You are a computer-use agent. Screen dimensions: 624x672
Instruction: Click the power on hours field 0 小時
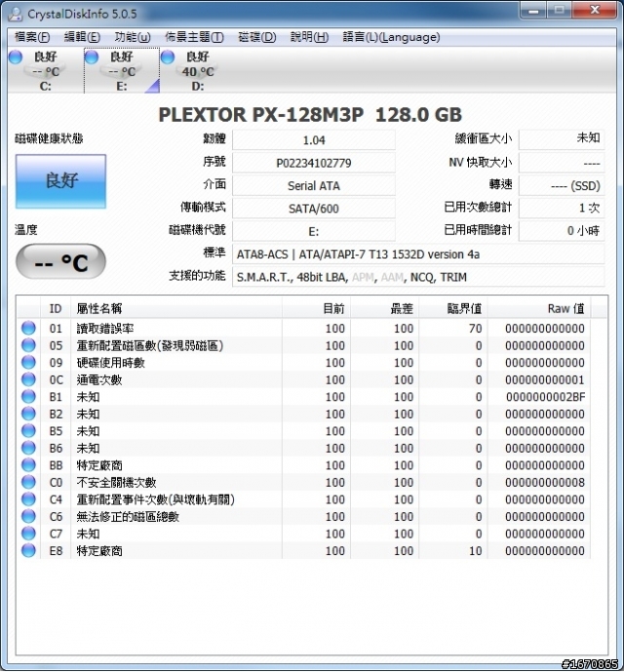pos(562,231)
